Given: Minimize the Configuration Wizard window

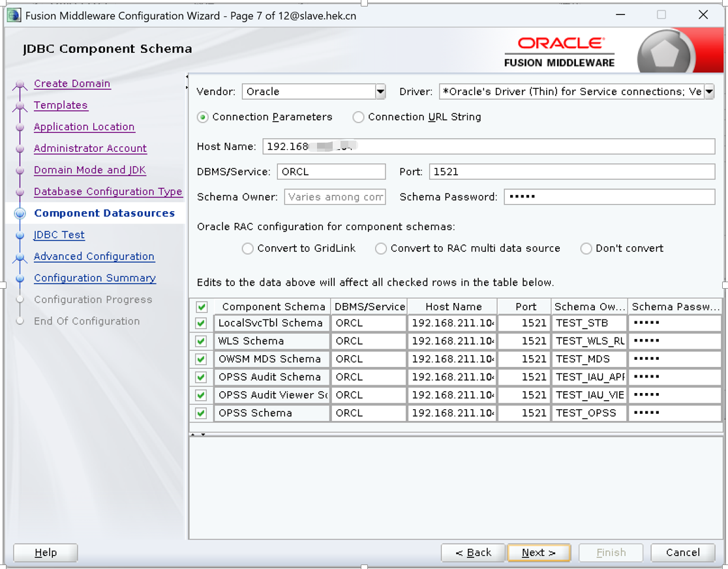Looking at the screenshot, I should click(620, 15).
